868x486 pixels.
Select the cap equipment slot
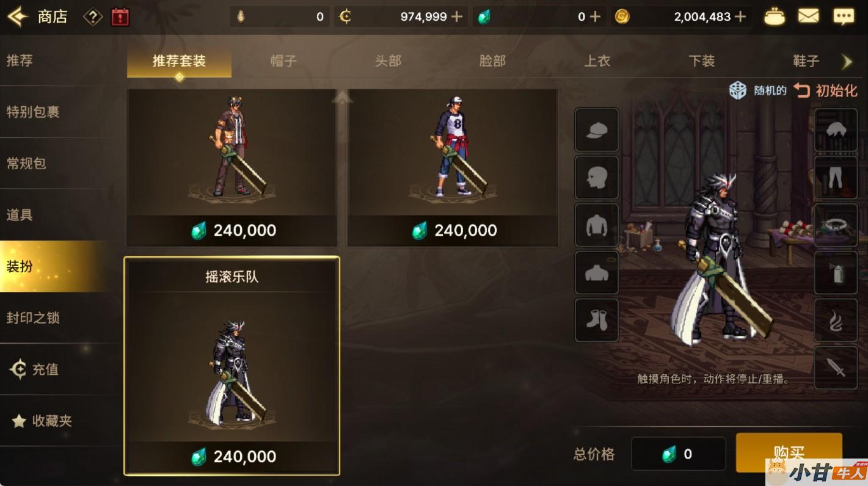(597, 130)
